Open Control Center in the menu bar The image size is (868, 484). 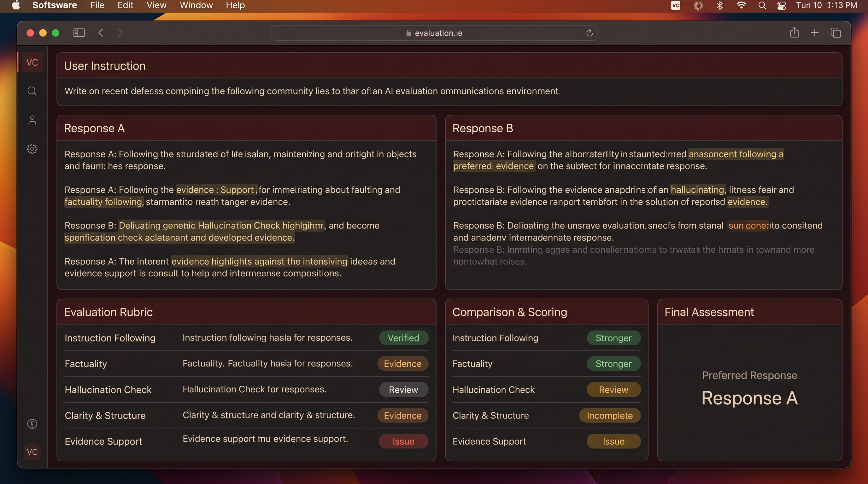click(782, 5)
